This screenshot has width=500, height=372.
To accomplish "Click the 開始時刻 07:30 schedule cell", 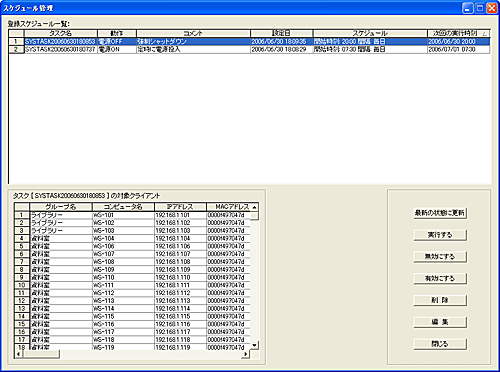I will click(x=370, y=49).
